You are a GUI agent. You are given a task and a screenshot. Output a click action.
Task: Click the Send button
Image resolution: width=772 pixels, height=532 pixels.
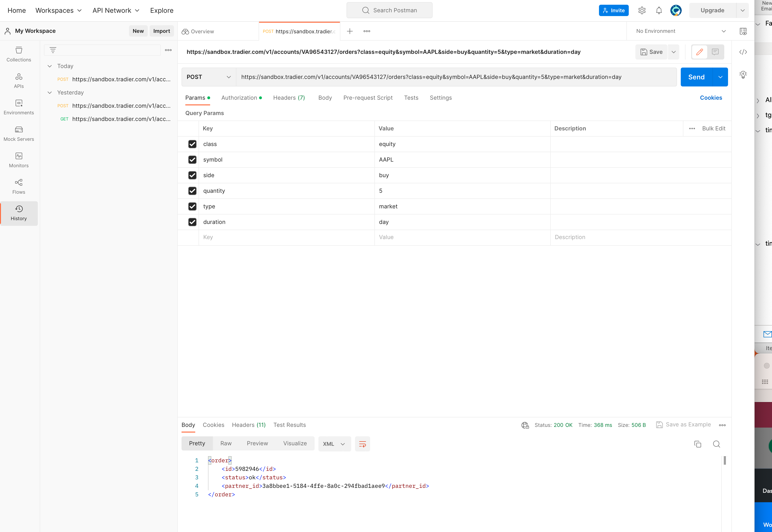pyautogui.click(x=696, y=77)
